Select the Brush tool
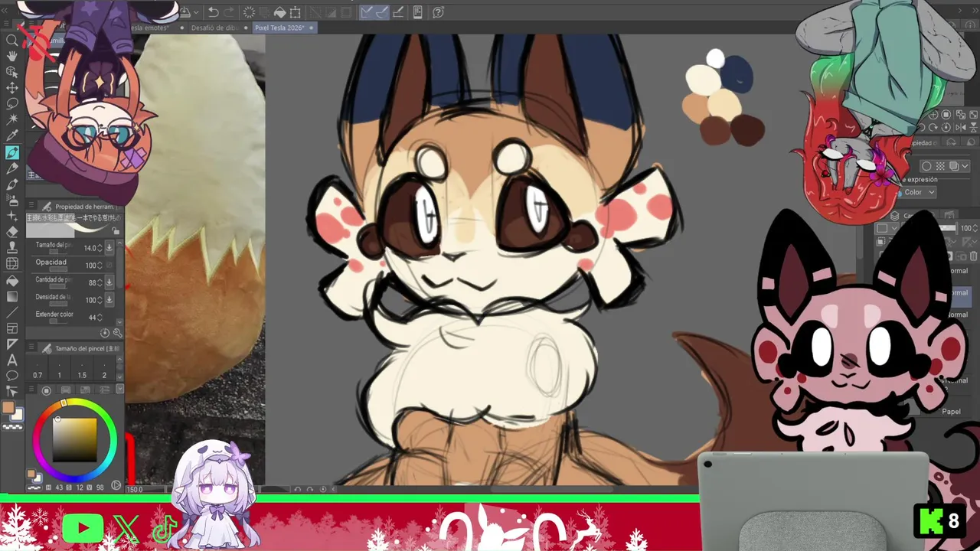The height and width of the screenshot is (551, 980). click(x=11, y=184)
